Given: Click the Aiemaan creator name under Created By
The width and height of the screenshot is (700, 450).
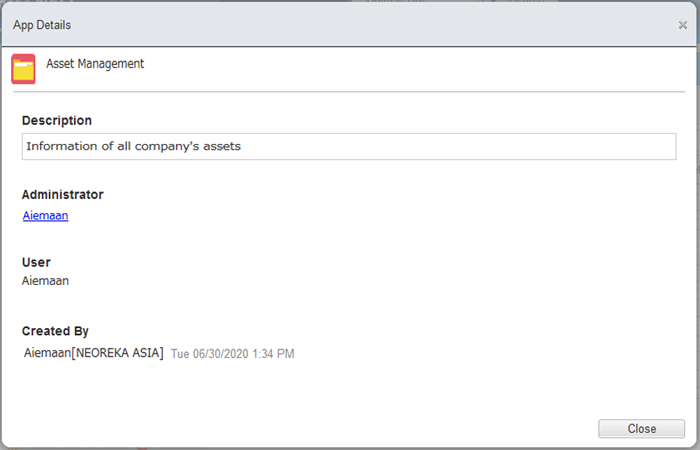Looking at the screenshot, I should (47, 353).
